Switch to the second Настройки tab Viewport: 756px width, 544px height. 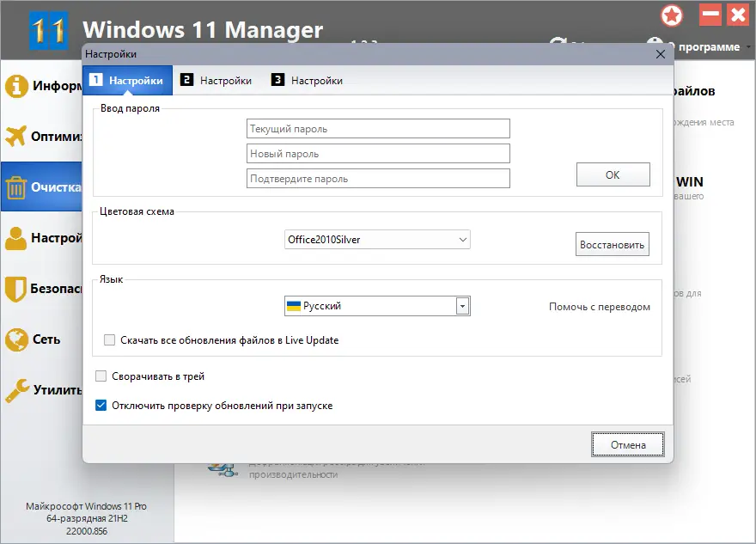[216, 80]
